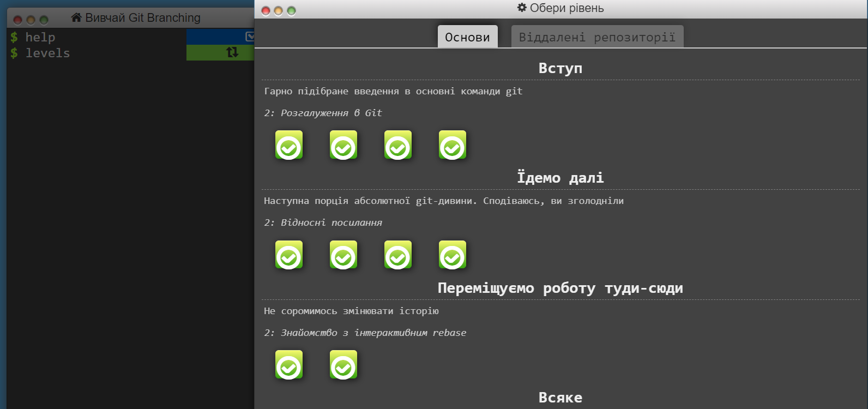Click the home icon beside Вивчай Git Branching
Viewport: 868px width, 409px height.
pos(76,17)
